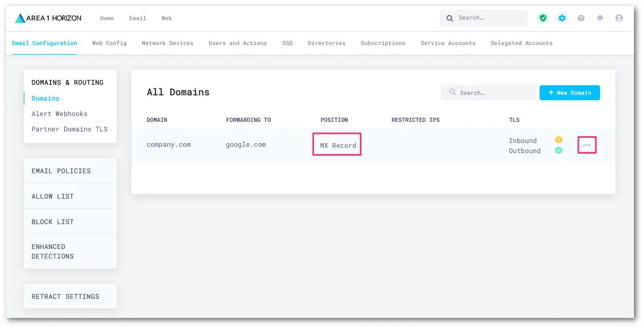Open the user account profile icon
The width and height of the screenshot is (644, 328).
pos(619,18)
